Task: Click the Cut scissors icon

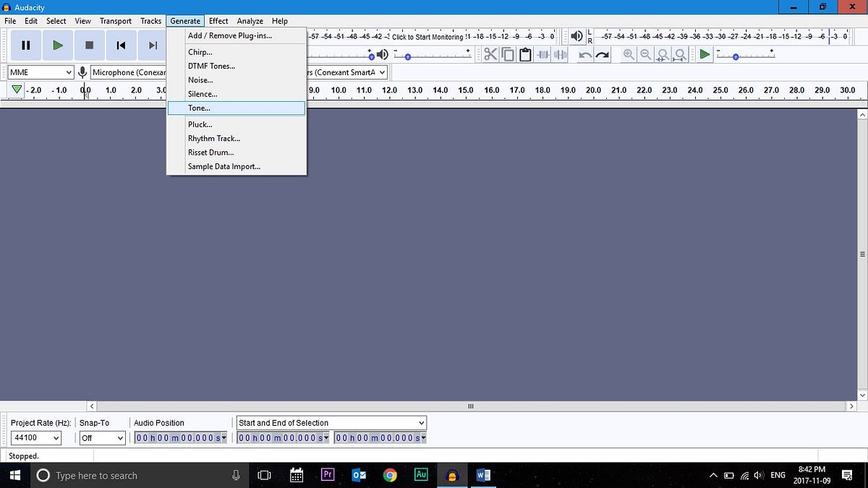Action: tap(490, 54)
